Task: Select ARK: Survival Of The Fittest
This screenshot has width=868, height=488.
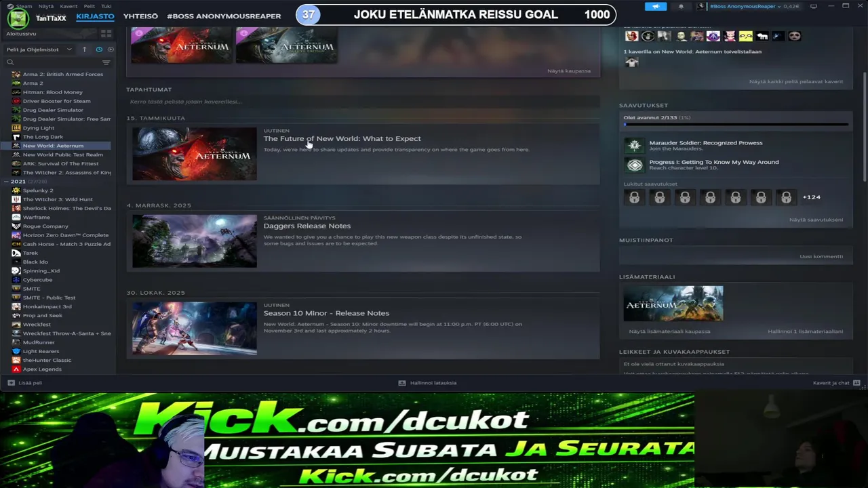Action: click(x=60, y=163)
